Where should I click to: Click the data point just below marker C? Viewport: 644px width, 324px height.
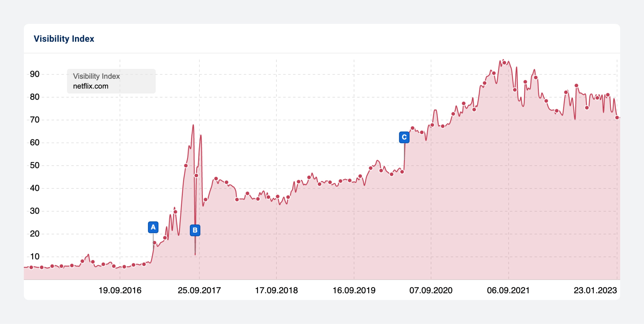tap(402, 172)
